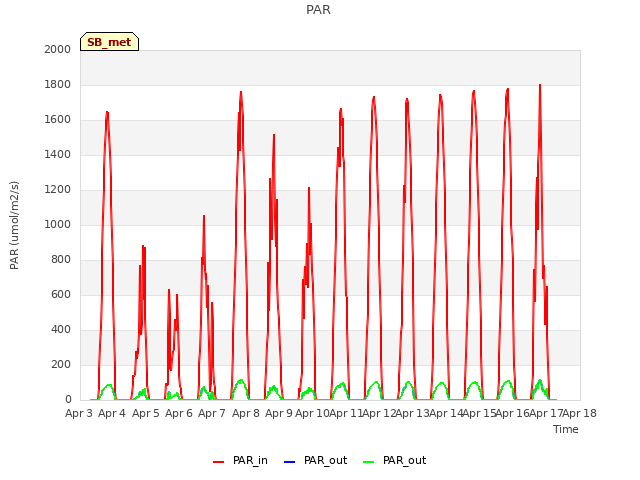Click the Apr 4 x-axis label
This screenshot has height=480, width=640.
pos(112,413)
